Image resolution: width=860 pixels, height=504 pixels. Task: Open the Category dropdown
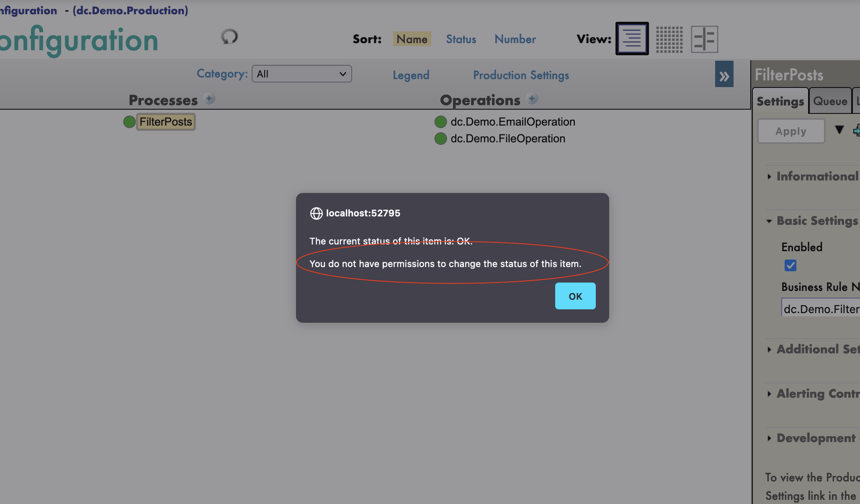[301, 74]
